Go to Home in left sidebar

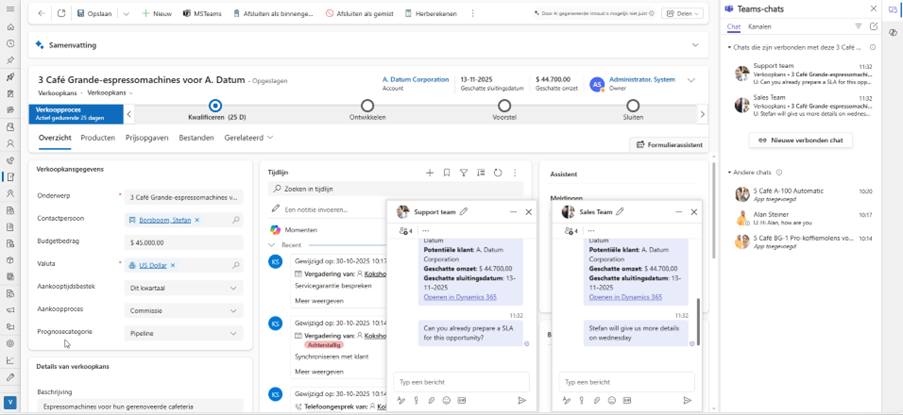10,27
